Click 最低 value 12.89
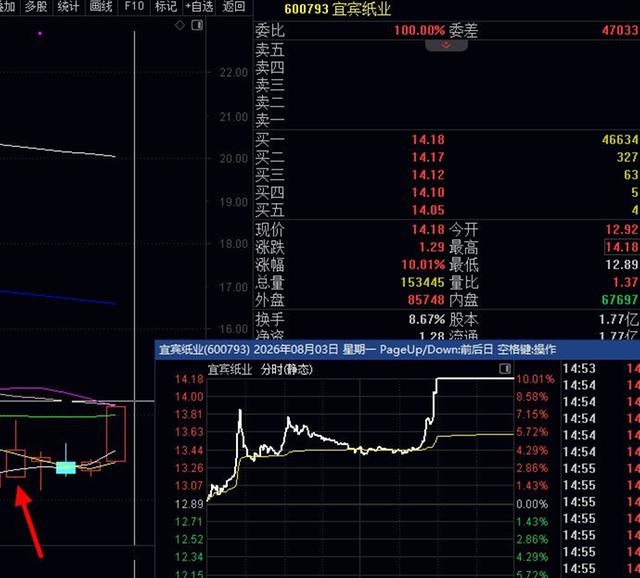 (622, 265)
